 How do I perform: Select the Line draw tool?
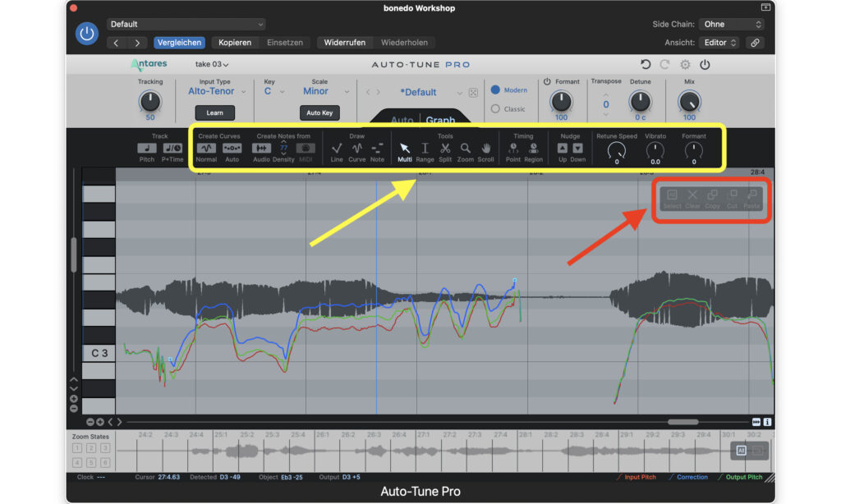click(x=337, y=149)
